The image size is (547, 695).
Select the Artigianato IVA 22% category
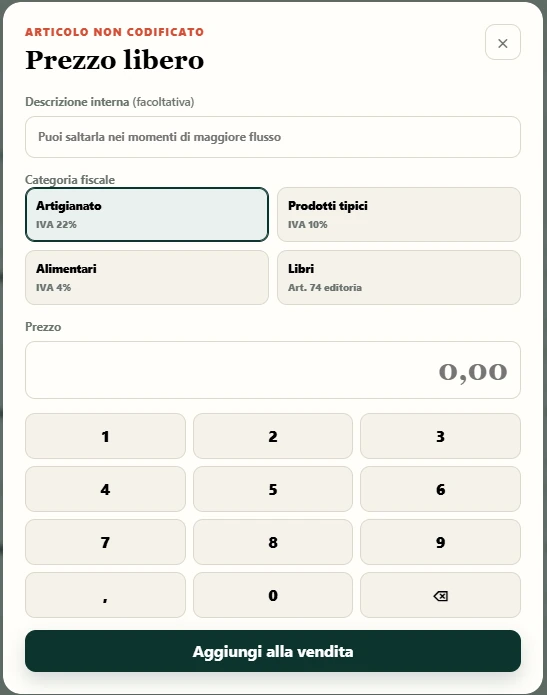click(147, 215)
